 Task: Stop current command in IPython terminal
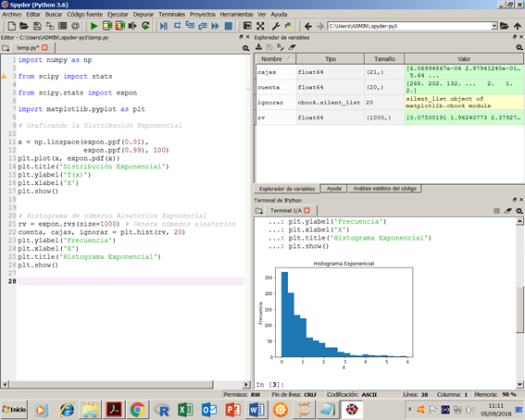click(x=497, y=211)
